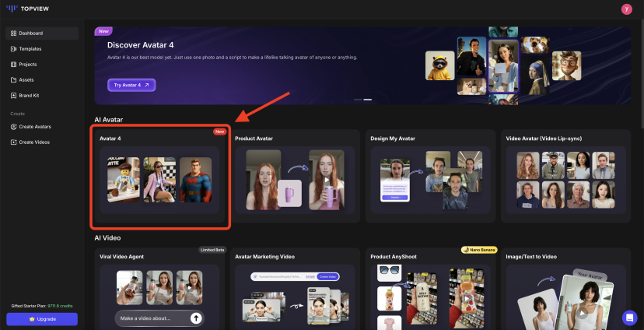Select the Product Avatar card

point(296,177)
